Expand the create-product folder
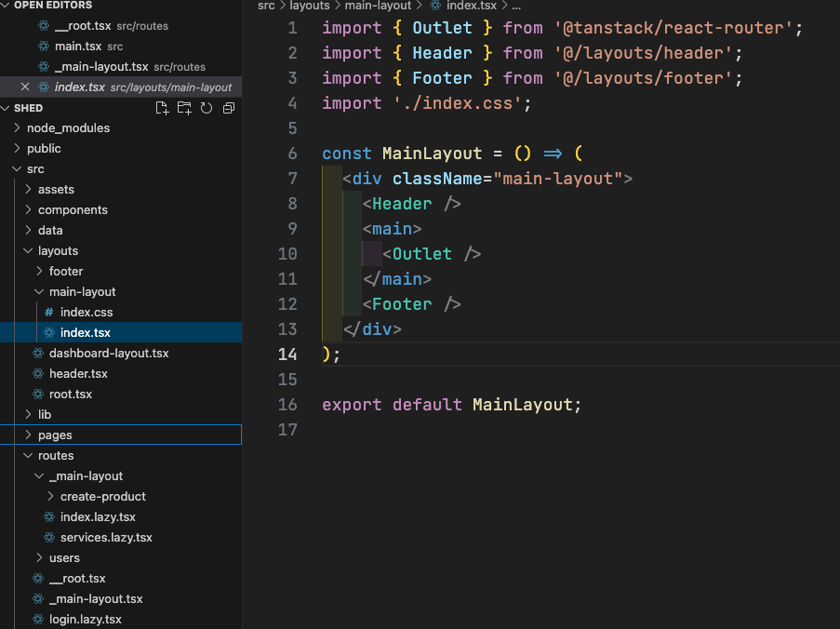 [x=51, y=496]
